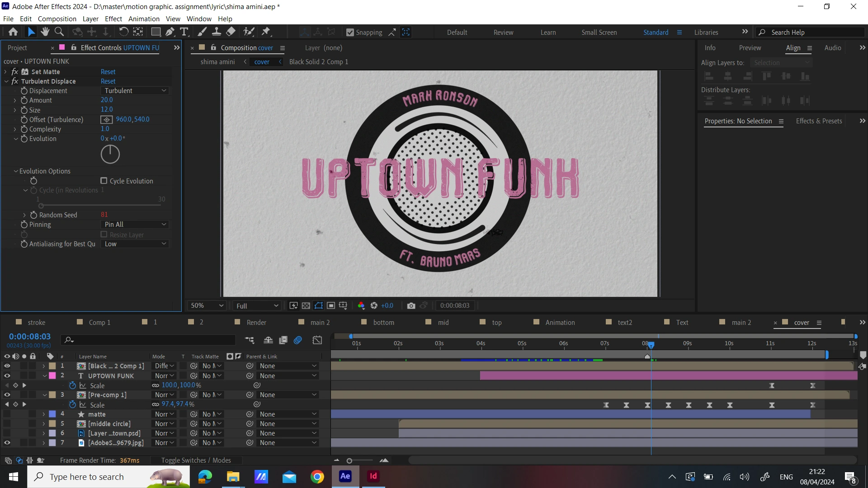868x488 pixels.
Task: Click the current time 0:00:08:03 display
Action: coord(30,337)
